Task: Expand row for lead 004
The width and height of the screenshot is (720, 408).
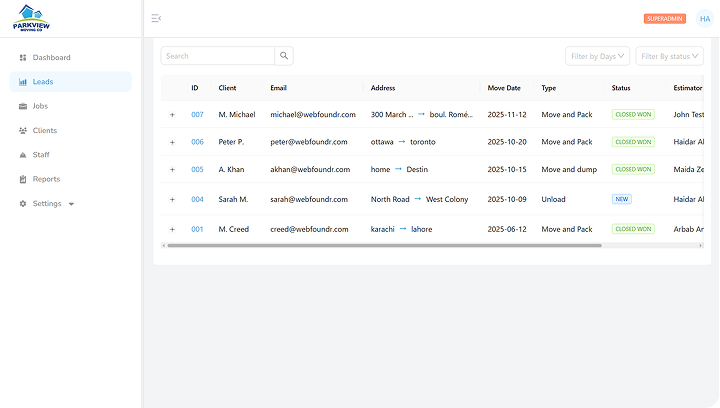Action: pos(172,200)
